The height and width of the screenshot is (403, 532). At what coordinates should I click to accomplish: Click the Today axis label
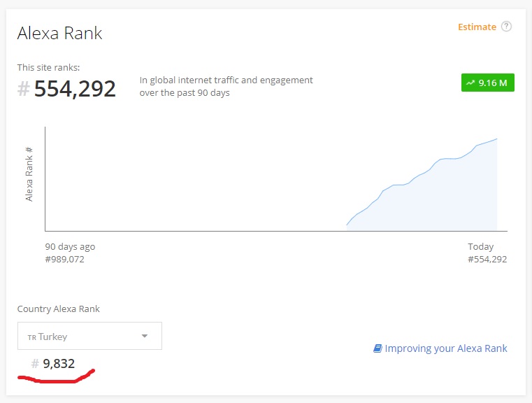[481, 247]
